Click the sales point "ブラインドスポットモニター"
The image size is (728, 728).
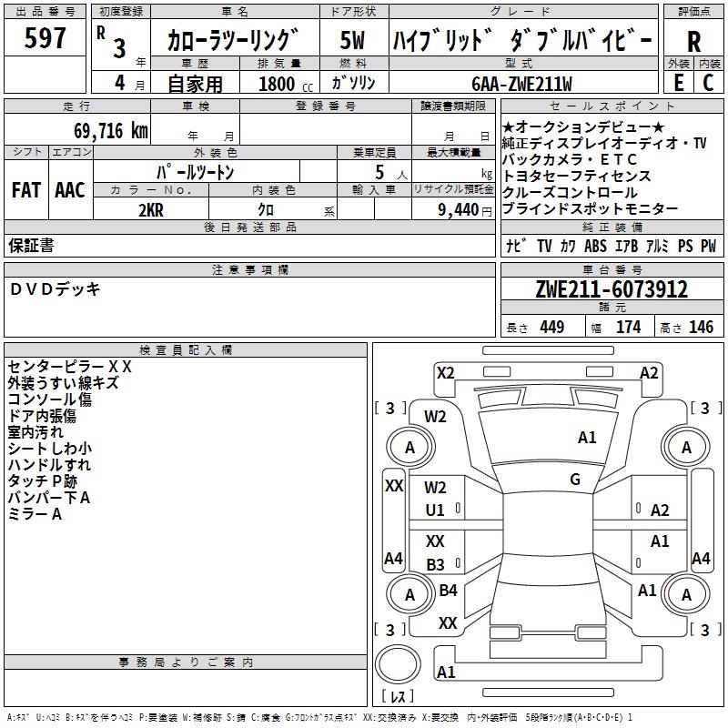590,208
